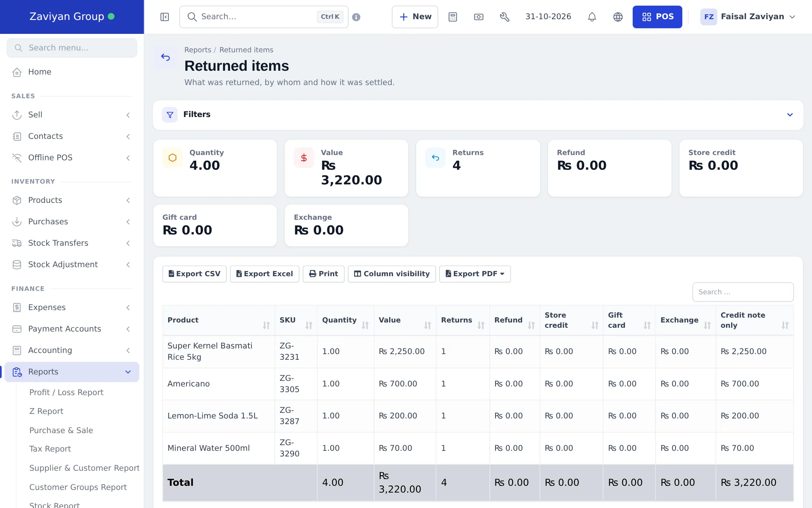Open the Export PDF dropdown
The image size is (812, 508).
[x=475, y=274]
